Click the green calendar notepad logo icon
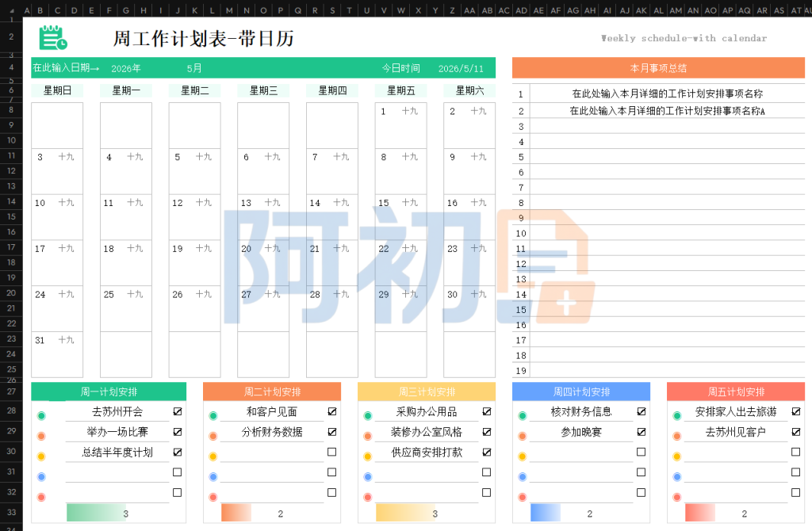The image size is (812, 531). [53, 38]
